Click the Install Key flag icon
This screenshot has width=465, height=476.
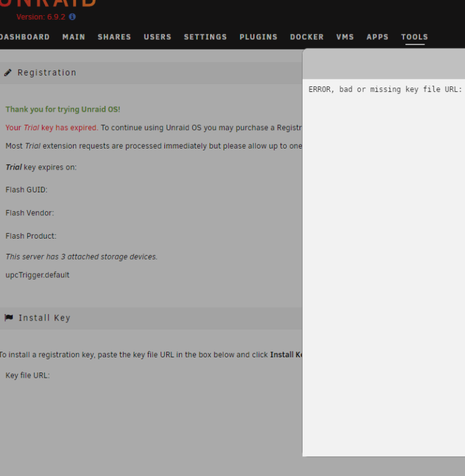(x=9, y=317)
